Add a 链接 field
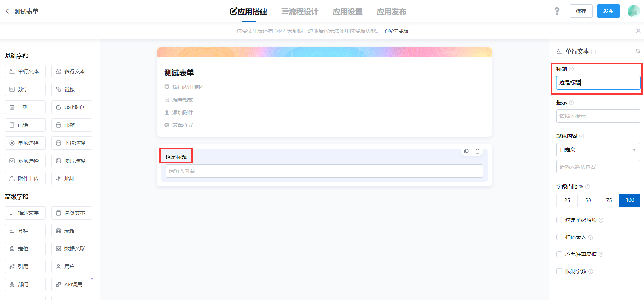Screen dimensions: 644x300 point(72,89)
